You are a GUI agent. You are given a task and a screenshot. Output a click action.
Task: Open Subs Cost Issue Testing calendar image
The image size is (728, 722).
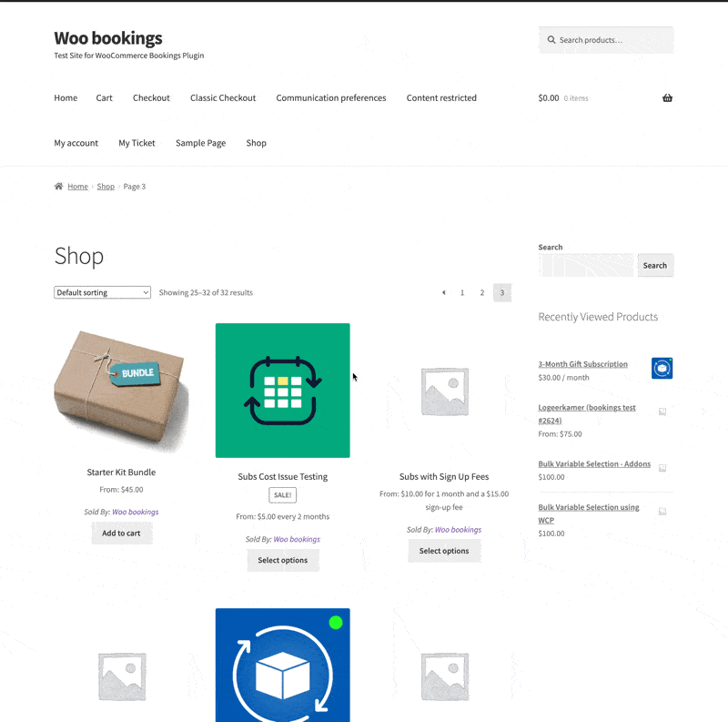click(x=283, y=391)
